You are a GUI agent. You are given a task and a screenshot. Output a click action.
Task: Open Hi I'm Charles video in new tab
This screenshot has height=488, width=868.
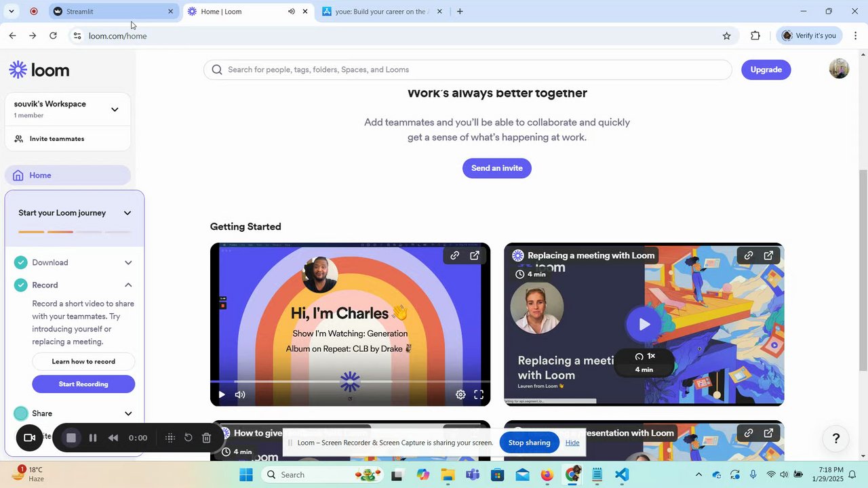coord(475,256)
